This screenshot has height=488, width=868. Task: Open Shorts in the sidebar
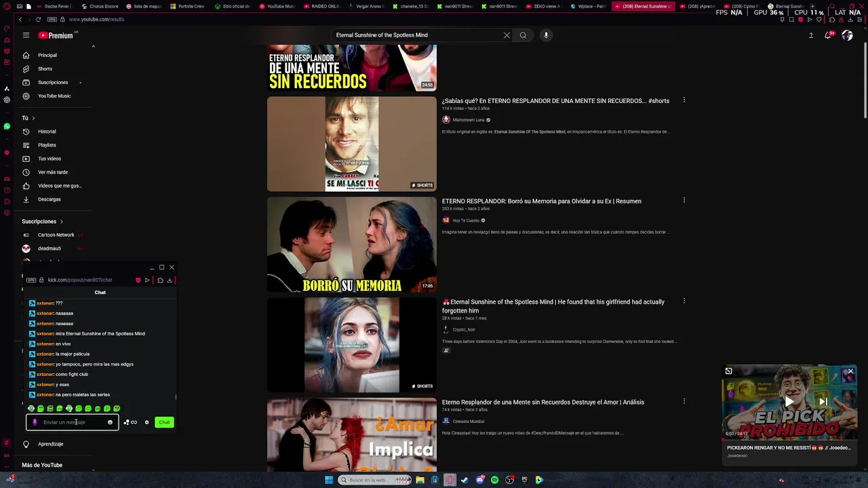[x=56, y=68]
